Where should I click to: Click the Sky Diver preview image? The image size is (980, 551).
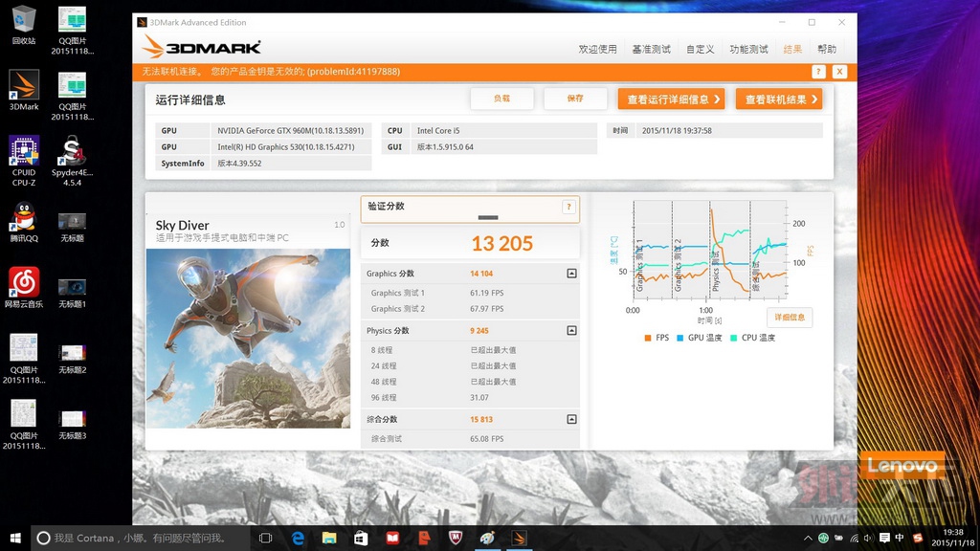point(248,338)
